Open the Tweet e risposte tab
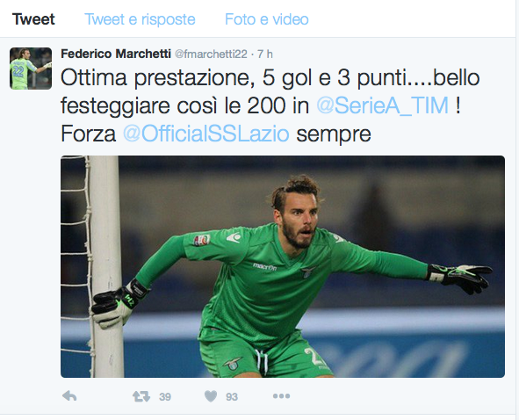This screenshot has height=420, width=519. (x=140, y=19)
